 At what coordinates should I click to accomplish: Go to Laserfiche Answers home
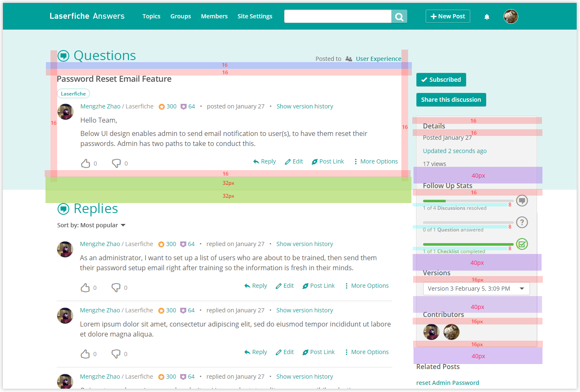coord(87,16)
